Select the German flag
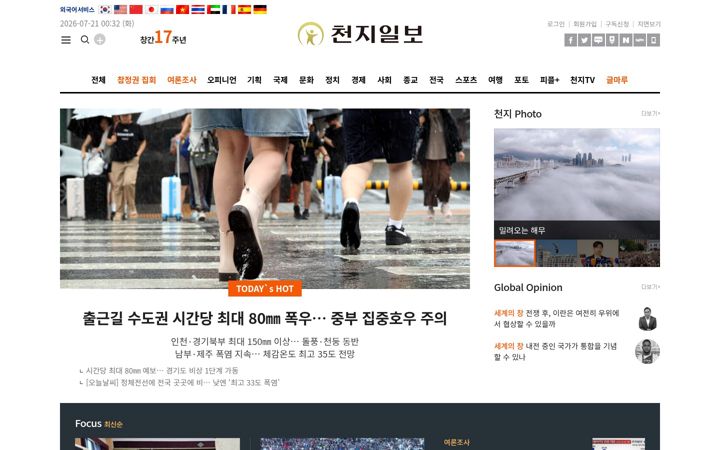The width and height of the screenshot is (720, 450). [260, 9]
